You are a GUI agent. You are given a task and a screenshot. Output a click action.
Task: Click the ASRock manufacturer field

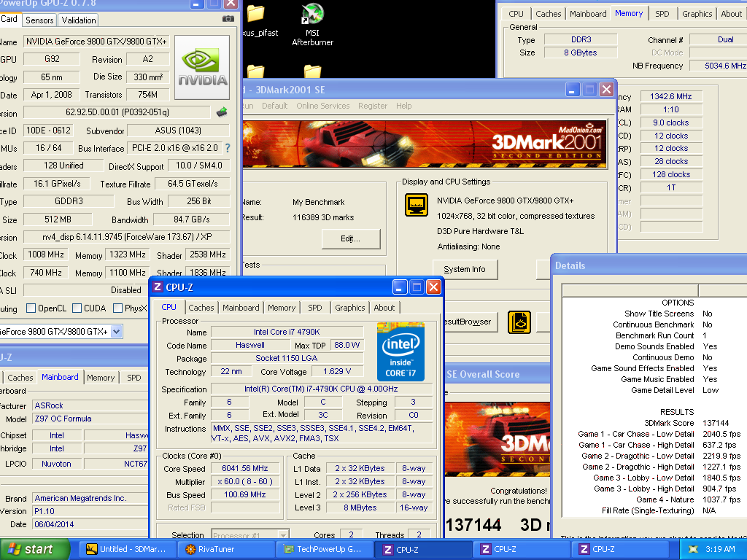[90, 405]
